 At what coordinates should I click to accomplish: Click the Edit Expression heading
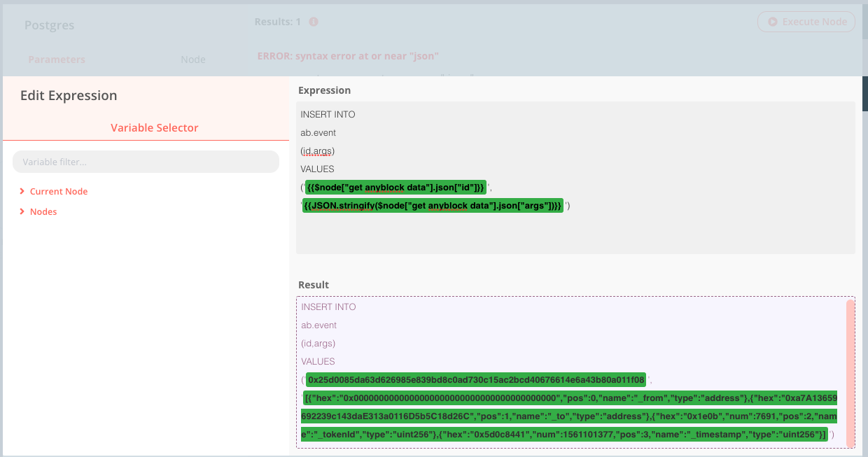pos(68,95)
